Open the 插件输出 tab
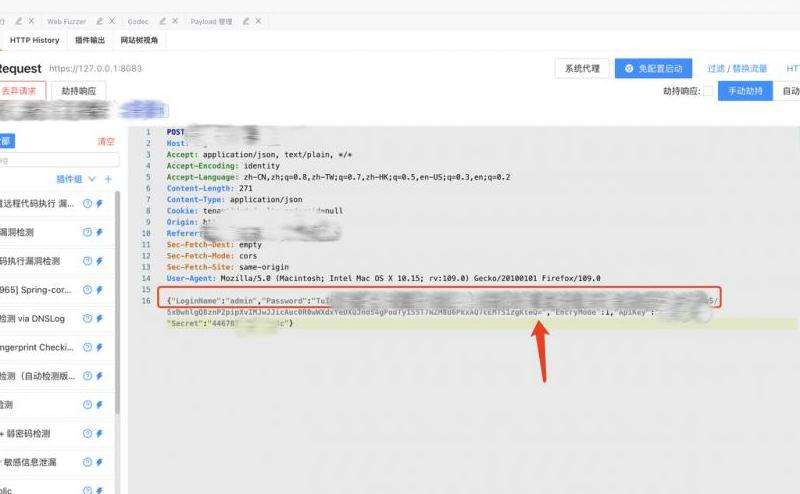The height and width of the screenshot is (494, 800). pos(90,40)
